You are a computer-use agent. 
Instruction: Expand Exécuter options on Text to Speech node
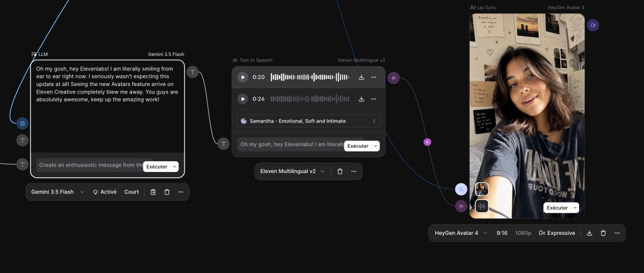(376, 146)
